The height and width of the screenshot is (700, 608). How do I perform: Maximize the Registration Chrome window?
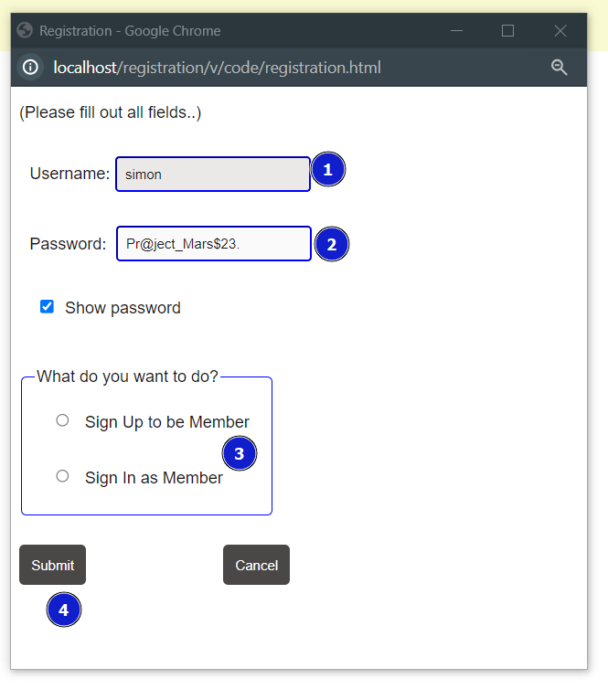click(507, 31)
